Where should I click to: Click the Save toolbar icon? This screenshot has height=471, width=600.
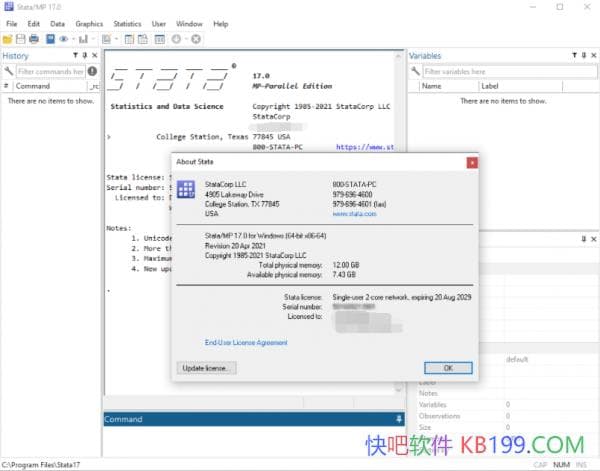click(x=21, y=39)
